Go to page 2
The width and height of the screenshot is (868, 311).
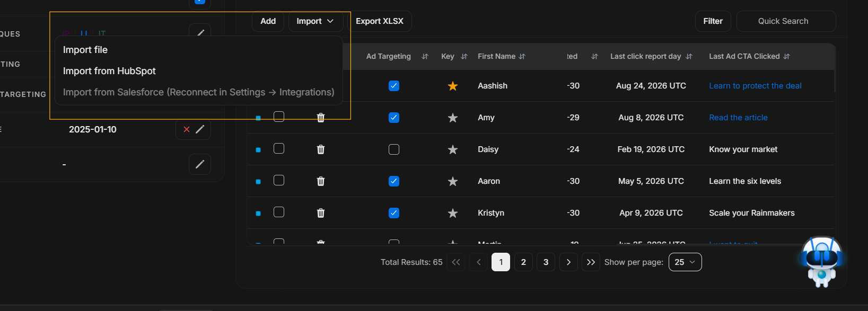(523, 262)
